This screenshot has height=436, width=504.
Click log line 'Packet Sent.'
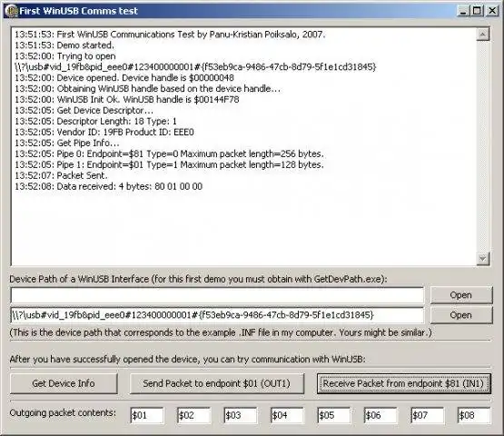tap(61, 175)
